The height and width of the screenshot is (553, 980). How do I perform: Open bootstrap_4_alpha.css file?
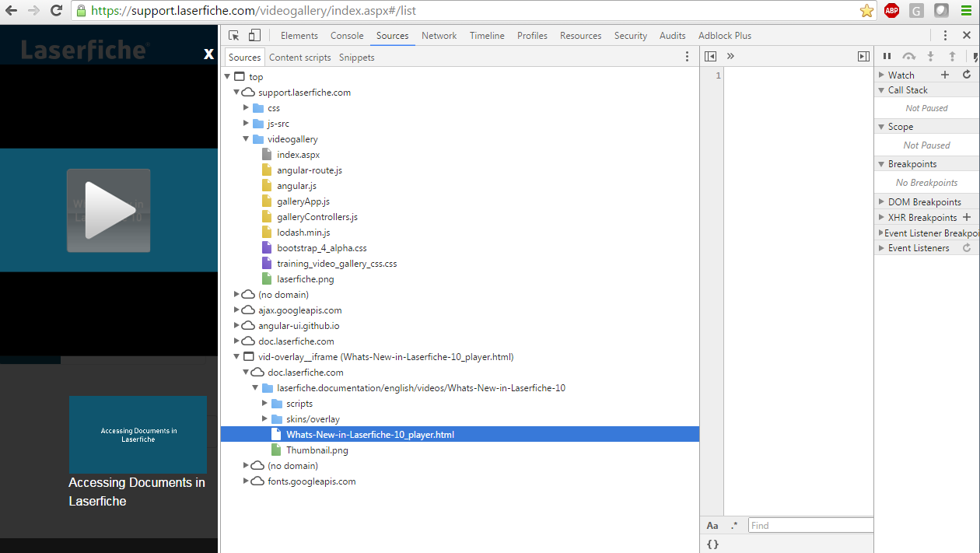322,248
